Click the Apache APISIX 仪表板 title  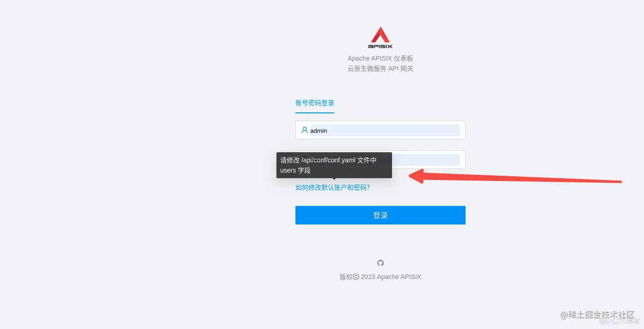tap(380, 58)
